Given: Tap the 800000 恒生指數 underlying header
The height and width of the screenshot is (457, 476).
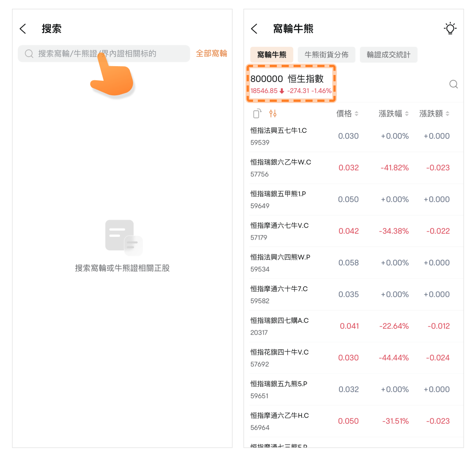Looking at the screenshot, I should click(291, 84).
